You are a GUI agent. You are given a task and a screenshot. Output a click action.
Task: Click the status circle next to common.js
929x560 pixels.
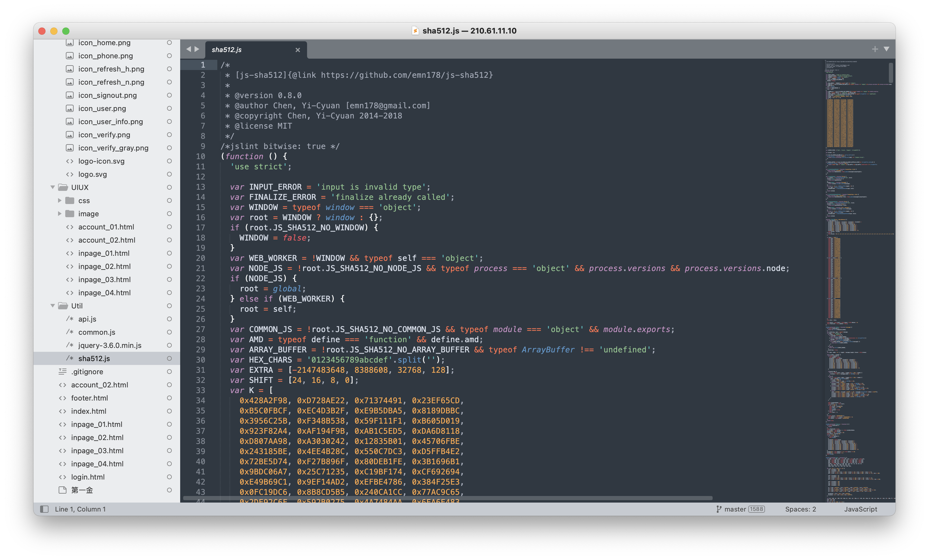click(169, 332)
